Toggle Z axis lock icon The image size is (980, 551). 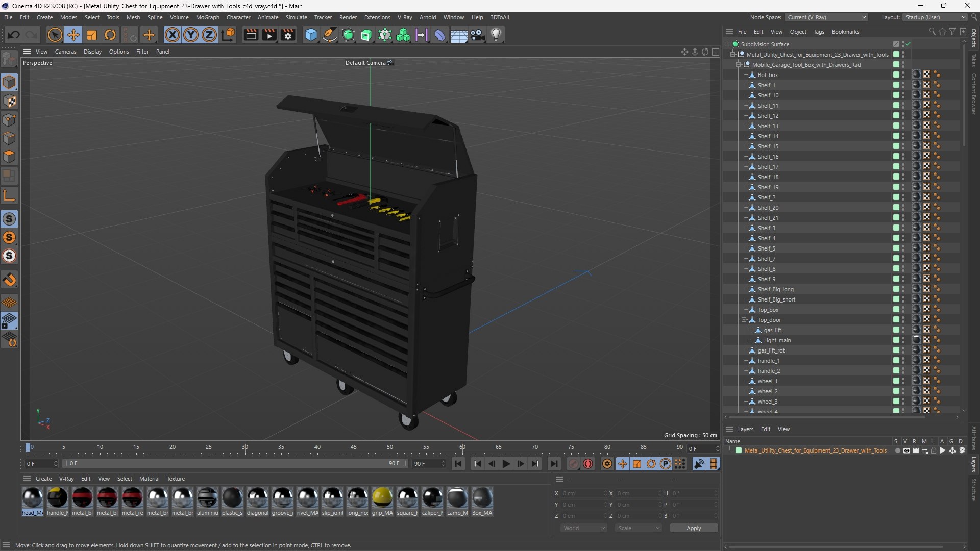pos(209,35)
